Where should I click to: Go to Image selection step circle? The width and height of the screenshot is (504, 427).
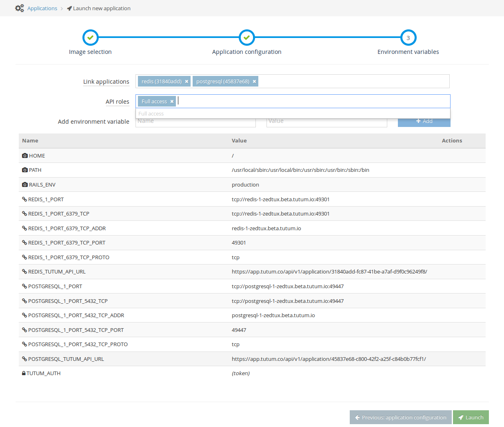(90, 38)
